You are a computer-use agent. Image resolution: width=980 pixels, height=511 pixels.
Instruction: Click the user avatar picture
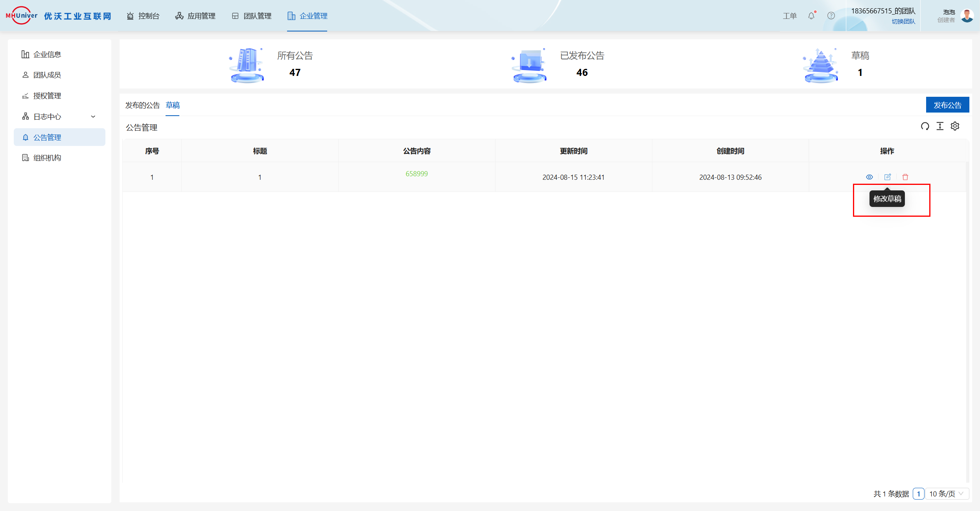pos(967,16)
